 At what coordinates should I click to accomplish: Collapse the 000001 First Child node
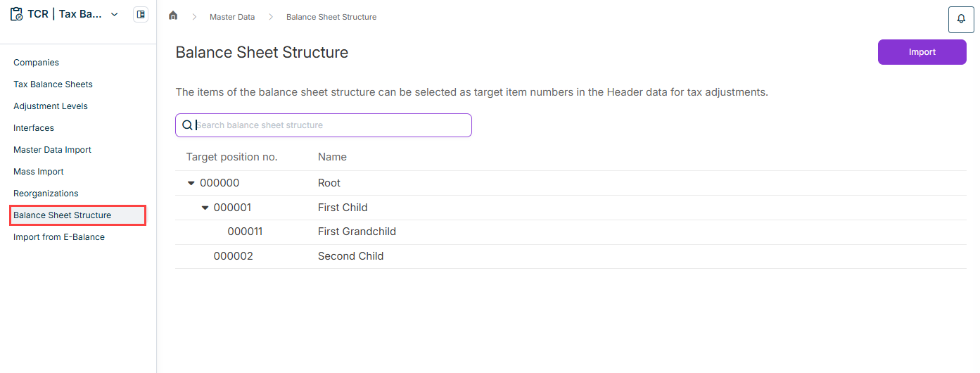(x=205, y=208)
